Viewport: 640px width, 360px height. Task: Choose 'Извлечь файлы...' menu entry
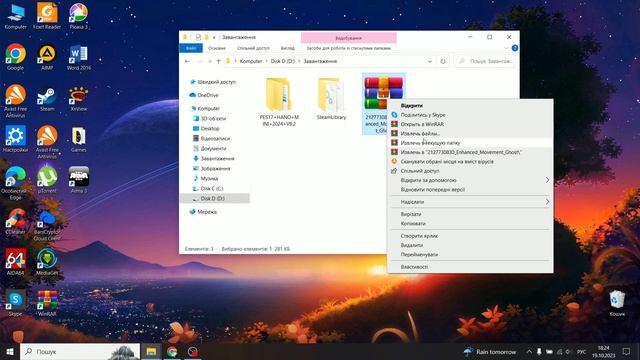[470, 133]
